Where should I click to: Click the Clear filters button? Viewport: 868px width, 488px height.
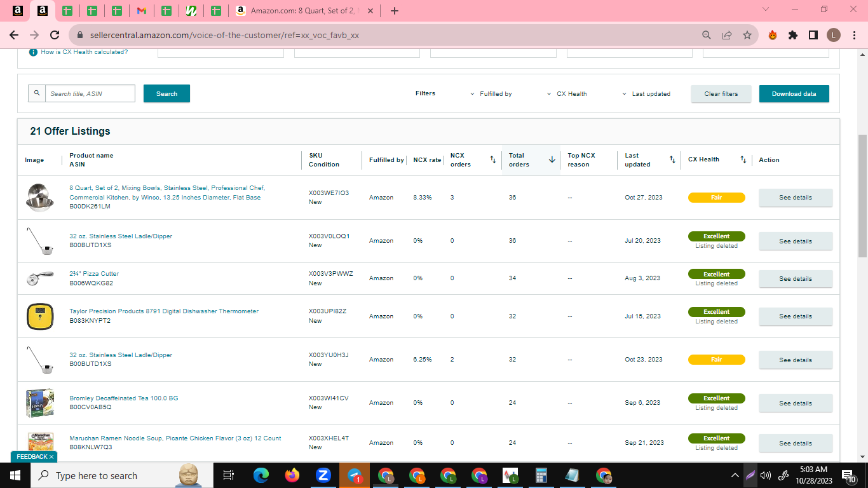click(x=721, y=93)
